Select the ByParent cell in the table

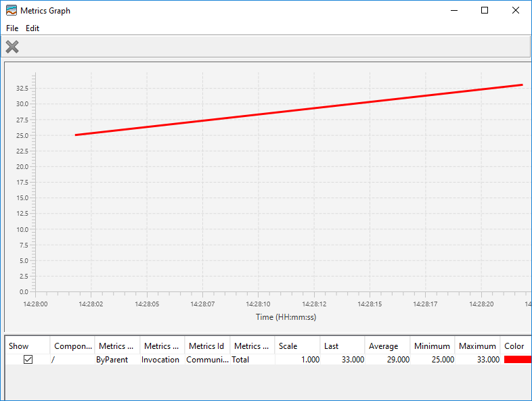(x=112, y=360)
